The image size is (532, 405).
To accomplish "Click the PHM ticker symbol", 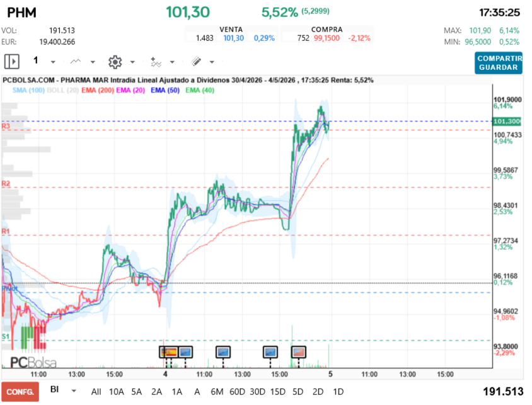I will click(21, 13).
